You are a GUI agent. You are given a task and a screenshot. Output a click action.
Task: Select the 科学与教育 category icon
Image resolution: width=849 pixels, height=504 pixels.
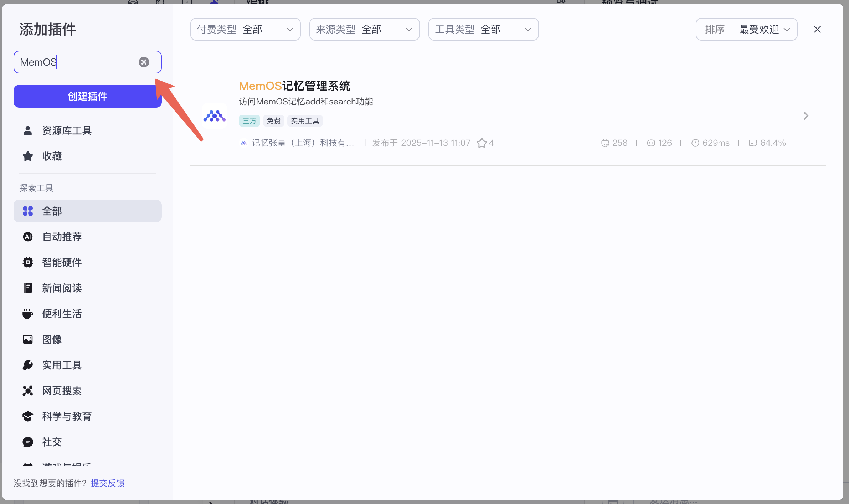pyautogui.click(x=28, y=416)
